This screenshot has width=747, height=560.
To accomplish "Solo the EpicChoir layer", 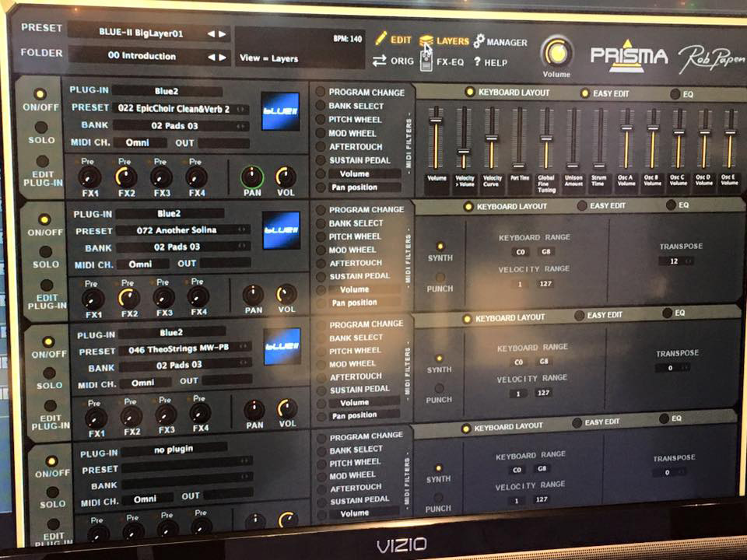I will click(x=41, y=127).
